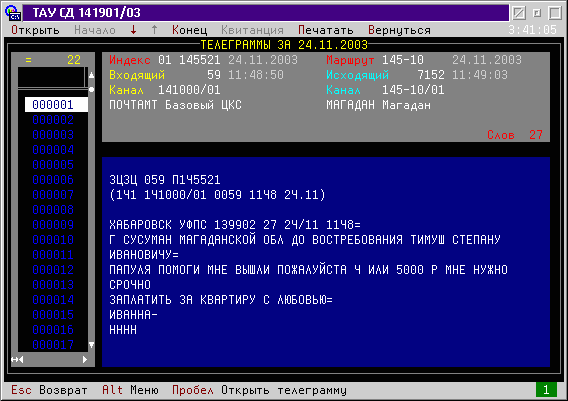Click the horizontal scroll left arrow icon
Image resolution: width=568 pixels, height=401 pixels.
(17, 360)
